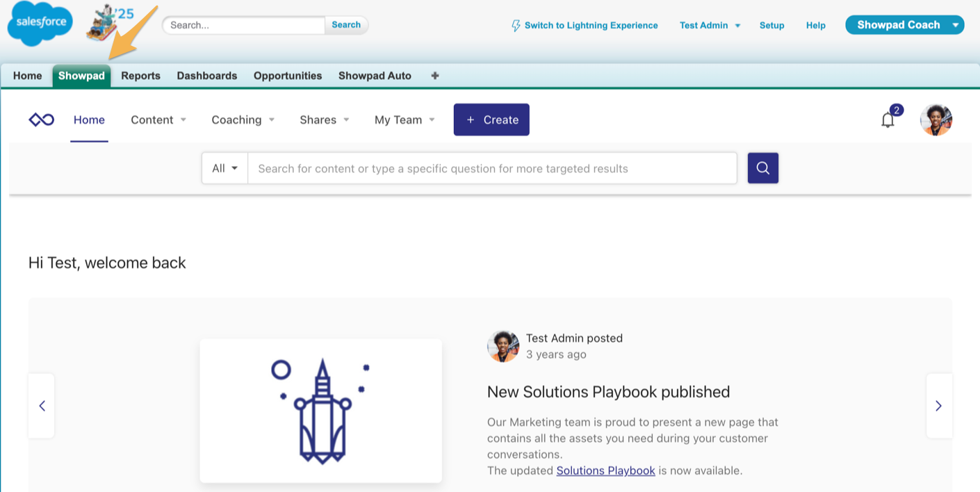Open the user profile avatar menu
The image size is (980, 492).
click(936, 120)
